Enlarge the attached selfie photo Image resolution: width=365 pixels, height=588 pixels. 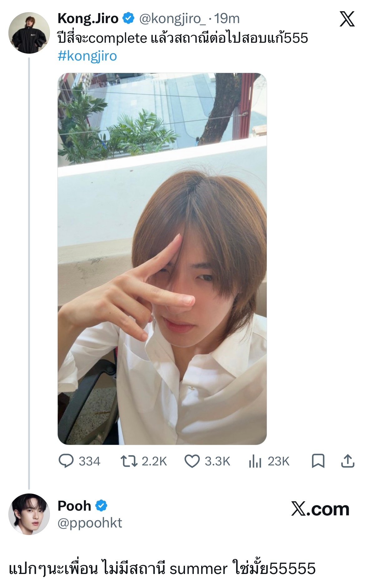[x=162, y=259]
